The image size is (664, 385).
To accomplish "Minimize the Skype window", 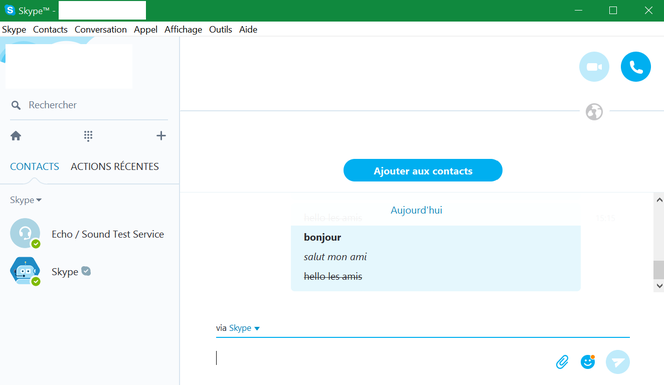I will pyautogui.click(x=578, y=10).
